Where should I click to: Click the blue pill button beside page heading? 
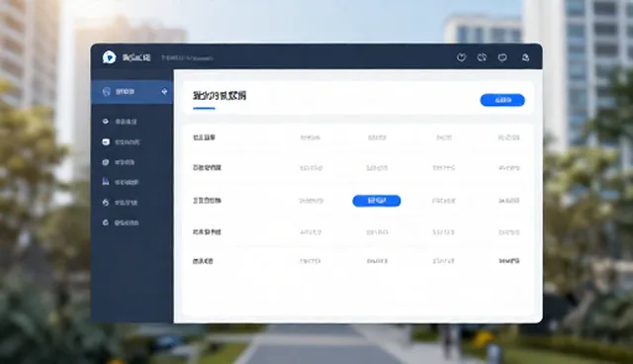[x=502, y=100]
